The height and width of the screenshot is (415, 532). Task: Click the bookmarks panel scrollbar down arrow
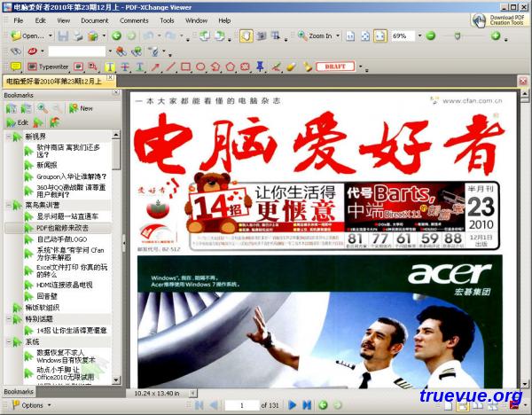[116, 380]
